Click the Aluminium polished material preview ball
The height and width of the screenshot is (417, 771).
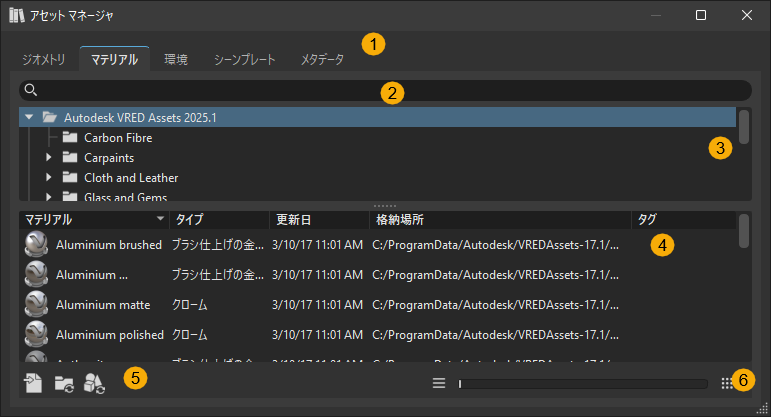tap(36, 334)
